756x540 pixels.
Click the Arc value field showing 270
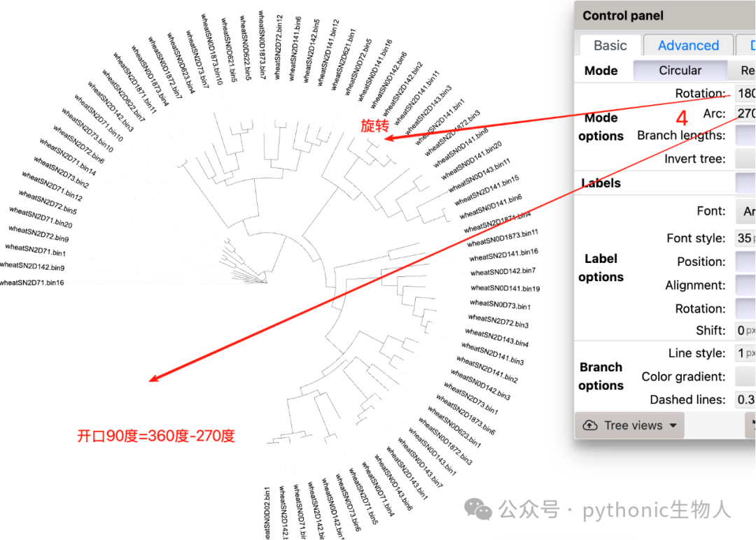point(745,113)
